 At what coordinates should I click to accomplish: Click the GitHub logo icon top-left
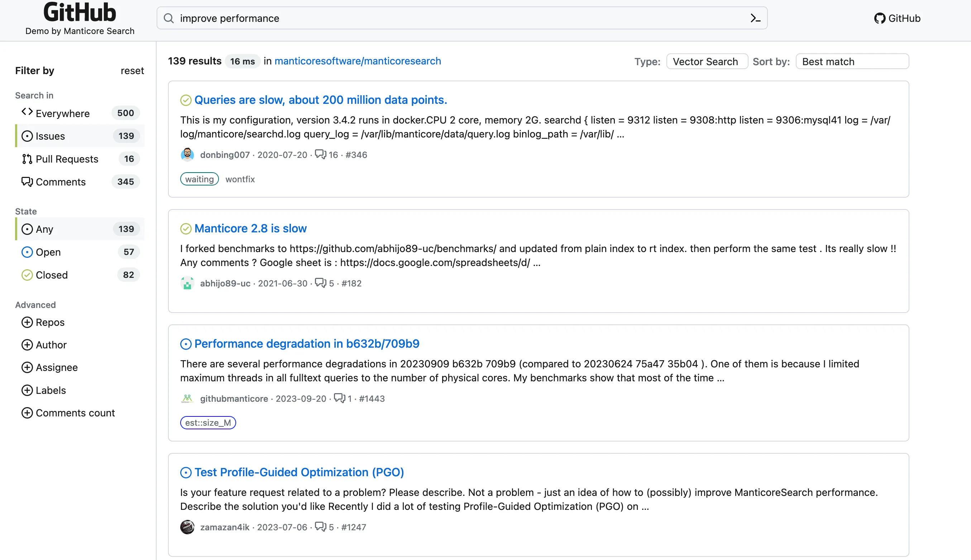click(x=79, y=13)
